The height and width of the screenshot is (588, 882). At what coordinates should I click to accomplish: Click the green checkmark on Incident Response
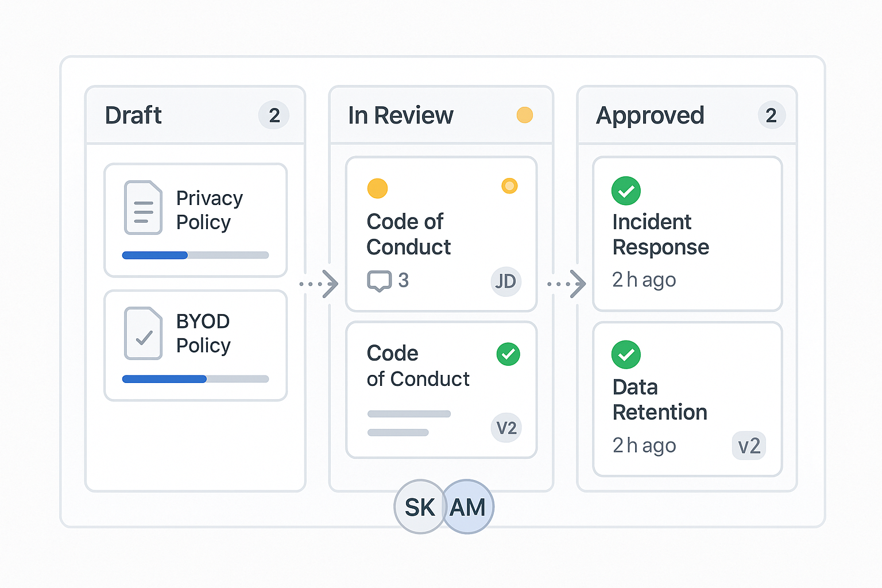click(x=626, y=191)
